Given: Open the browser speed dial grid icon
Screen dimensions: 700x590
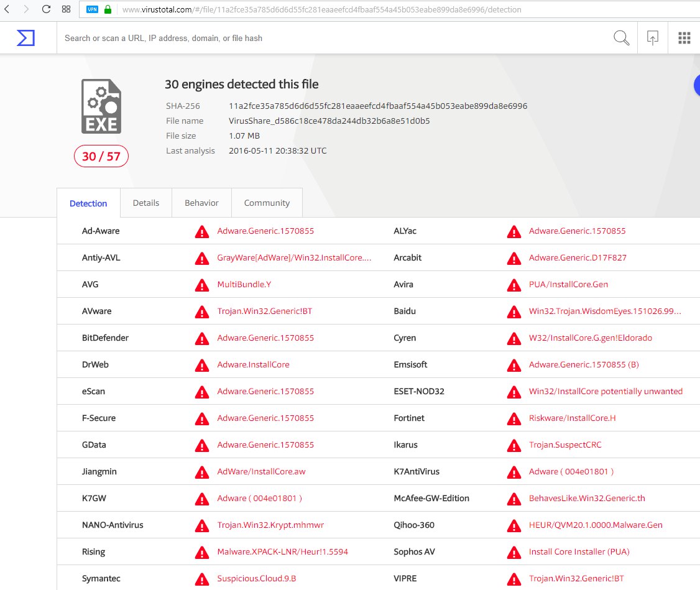Looking at the screenshot, I should 66,9.
